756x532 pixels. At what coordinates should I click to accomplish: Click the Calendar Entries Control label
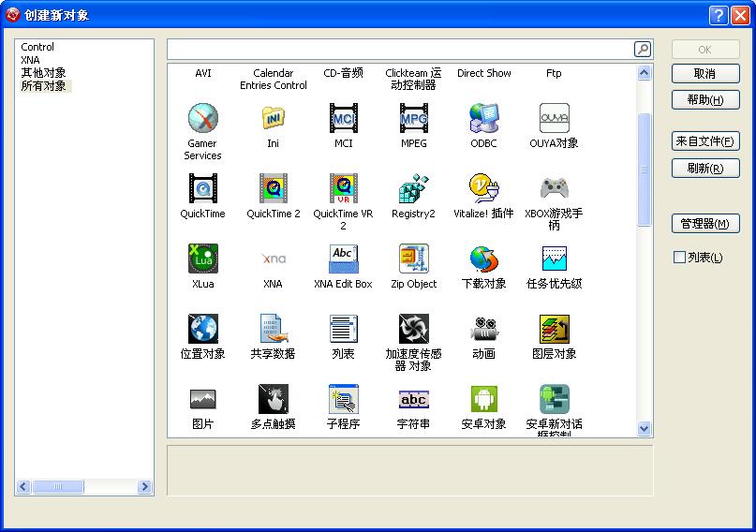pos(274,79)
